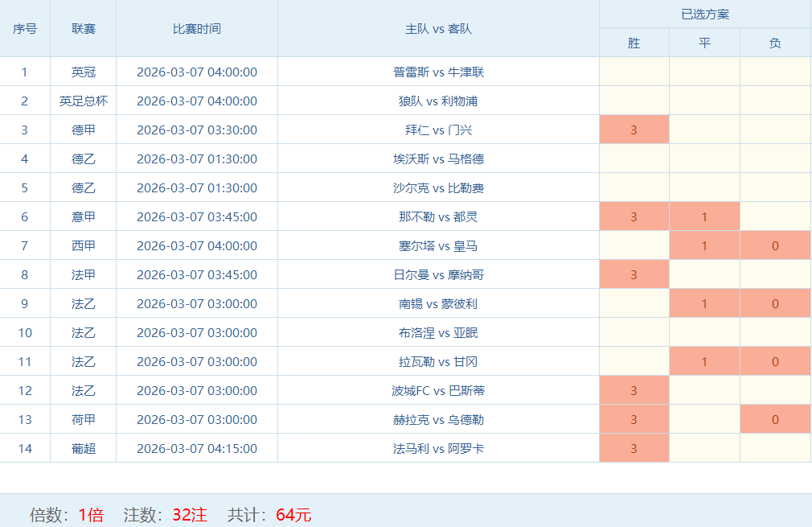Toggle the loss pick for 赫拉克 vs 乌德勒
The image size is (812, 527).
point(775,419)
